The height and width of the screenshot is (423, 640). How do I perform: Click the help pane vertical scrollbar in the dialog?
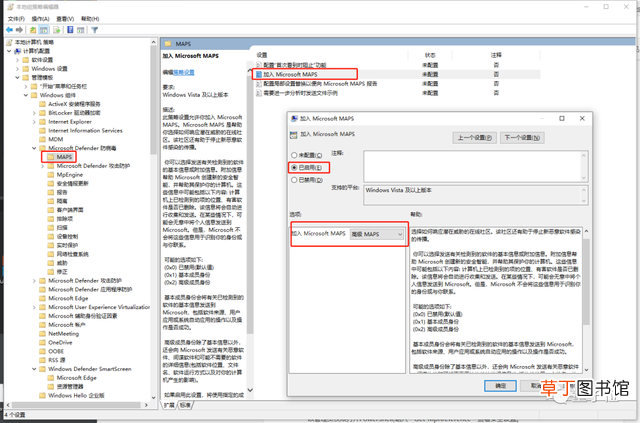(586, 300)
